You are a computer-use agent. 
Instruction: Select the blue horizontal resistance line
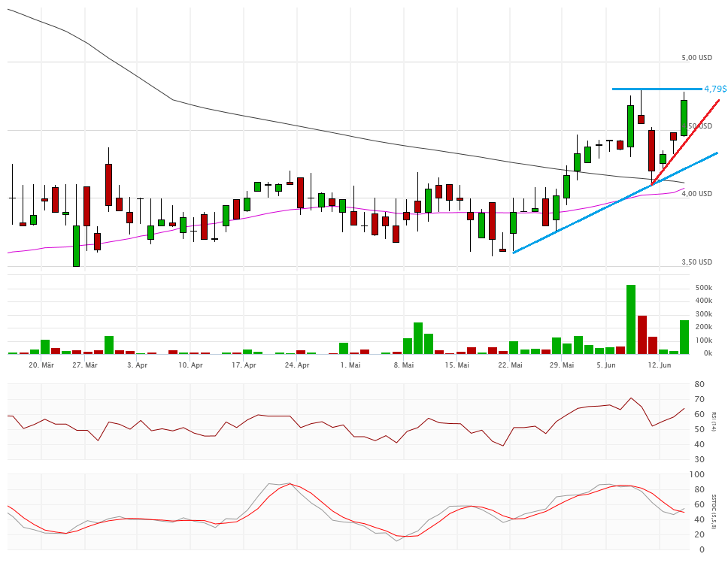[x=654, y=89]
